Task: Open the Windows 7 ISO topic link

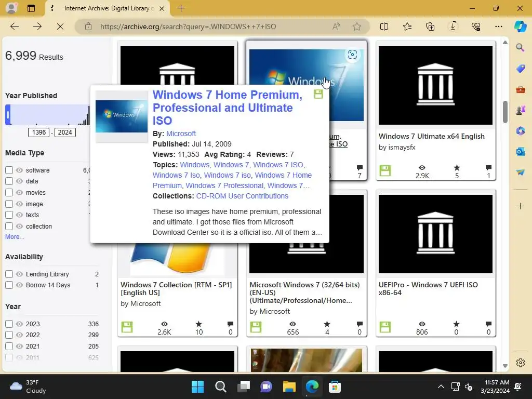Action: tap(278, 165)
